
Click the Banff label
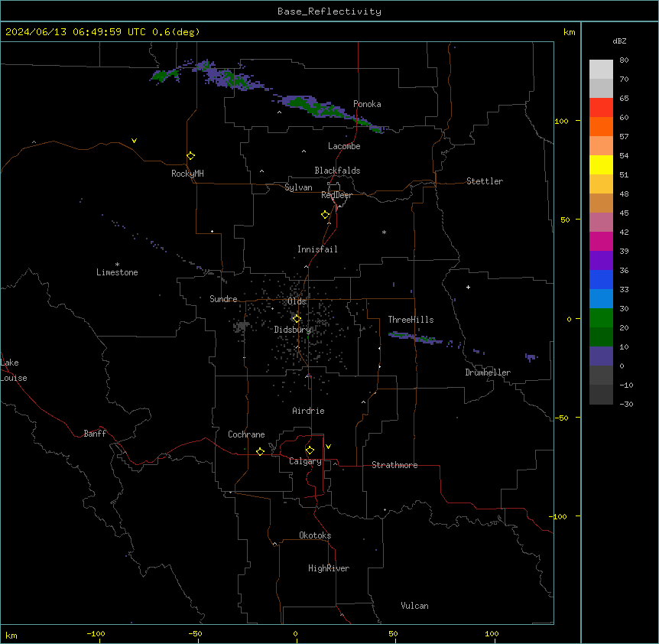(x=95, y=434)
